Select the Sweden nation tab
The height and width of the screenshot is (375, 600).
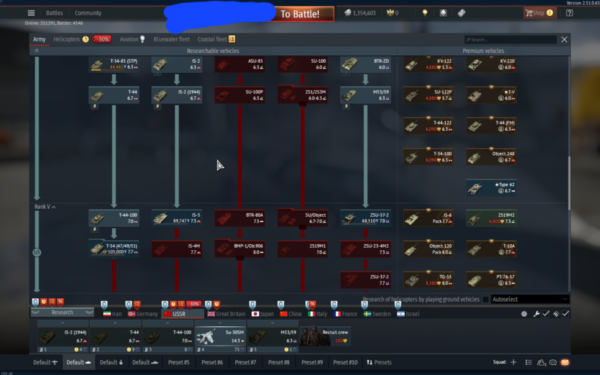377,314
